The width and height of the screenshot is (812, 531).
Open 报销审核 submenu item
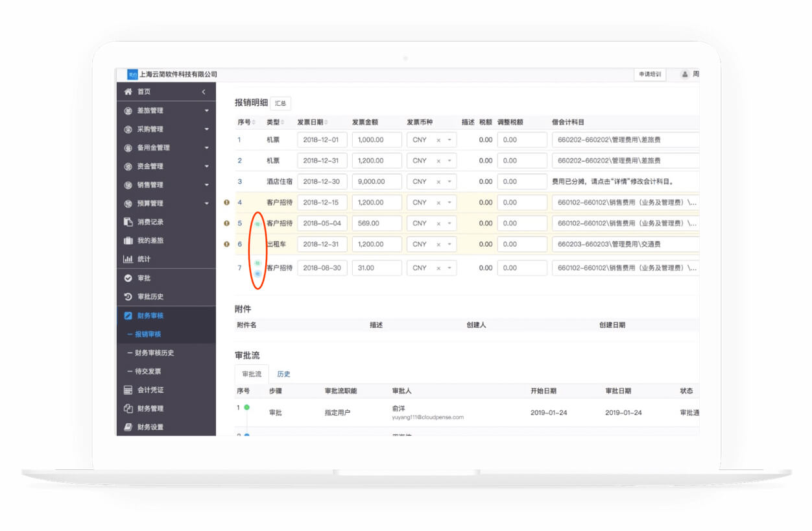coord(148,334)
